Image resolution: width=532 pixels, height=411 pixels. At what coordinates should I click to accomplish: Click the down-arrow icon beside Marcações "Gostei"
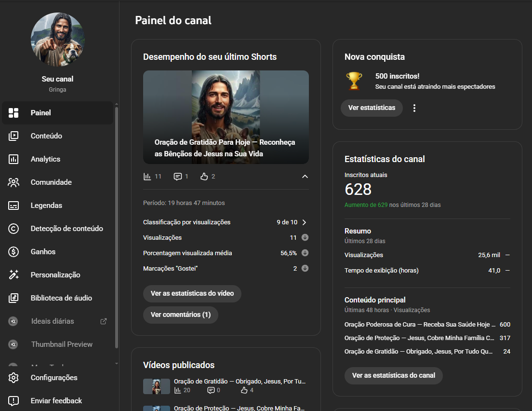305,268
